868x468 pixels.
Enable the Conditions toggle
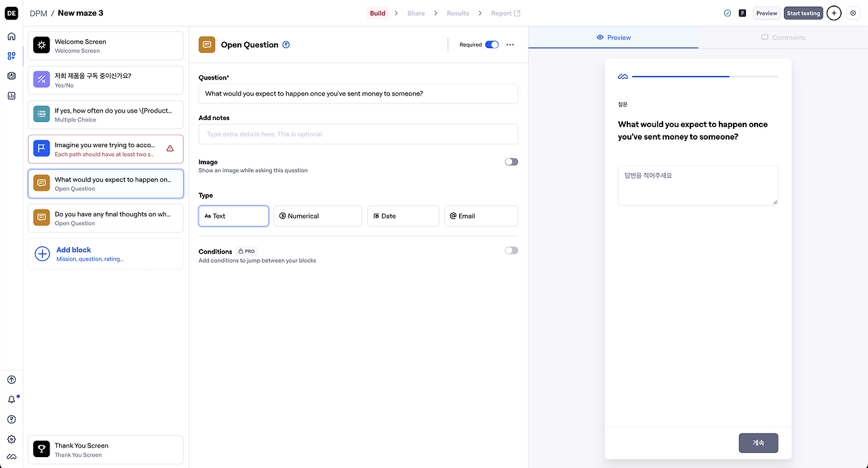511,250
